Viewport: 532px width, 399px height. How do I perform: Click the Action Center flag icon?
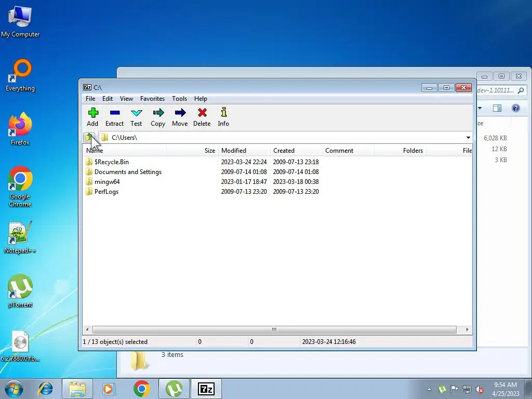point(454,389)
